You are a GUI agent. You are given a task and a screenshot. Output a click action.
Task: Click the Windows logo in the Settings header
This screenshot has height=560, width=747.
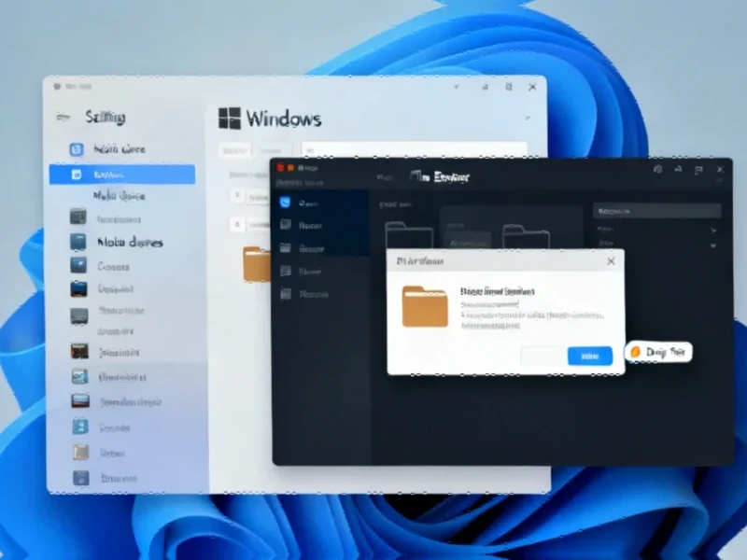click(229, 118)
